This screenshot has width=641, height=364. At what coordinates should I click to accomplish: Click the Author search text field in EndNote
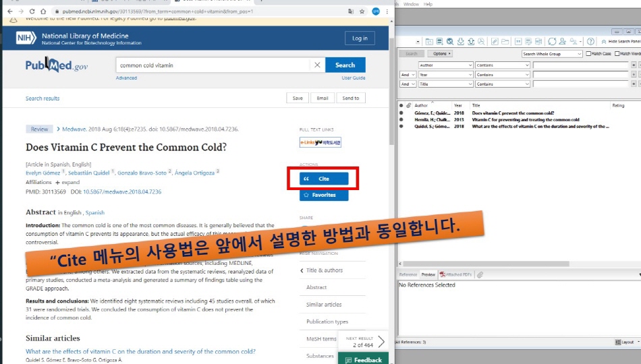[580, 65]
